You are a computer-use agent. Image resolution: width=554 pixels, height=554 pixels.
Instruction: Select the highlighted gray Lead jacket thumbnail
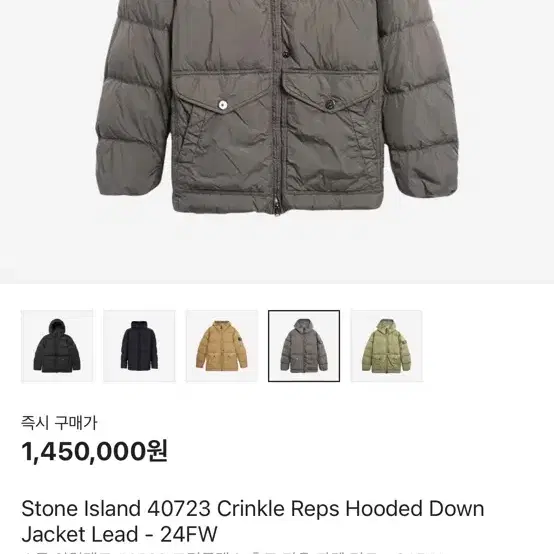click(304, 346)
